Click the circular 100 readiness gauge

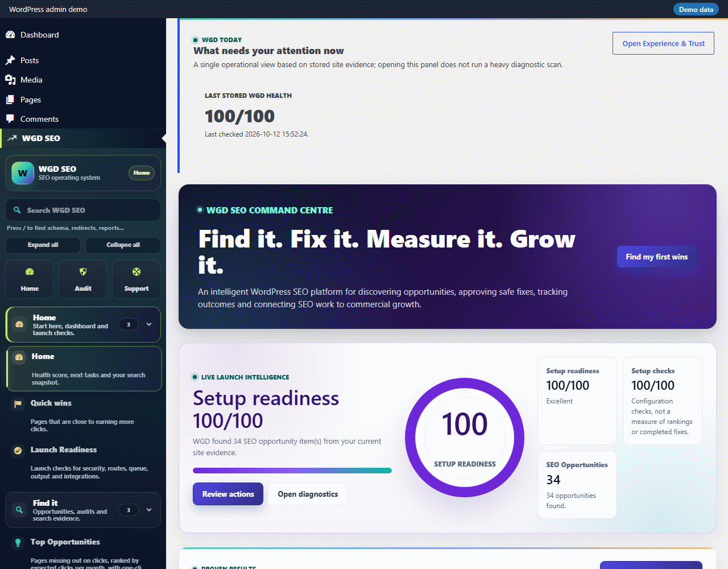click(x=465, y=438)
